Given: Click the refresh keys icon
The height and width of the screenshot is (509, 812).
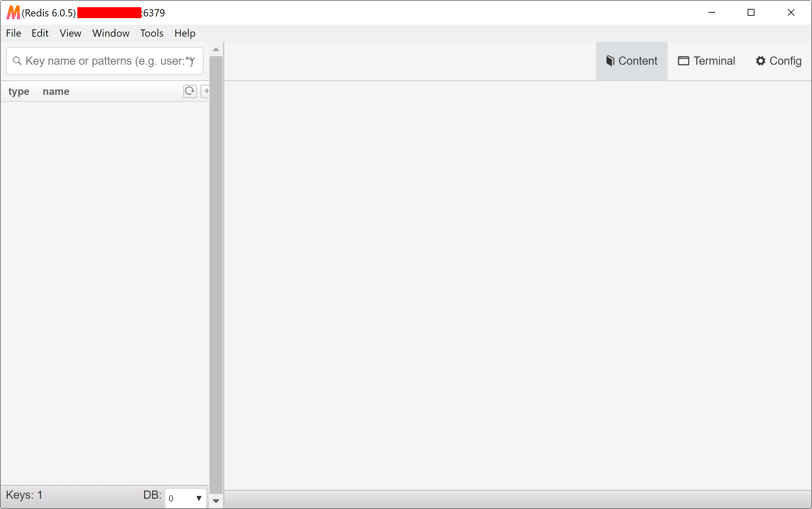Looking at the screenshot, I should 190,91.
